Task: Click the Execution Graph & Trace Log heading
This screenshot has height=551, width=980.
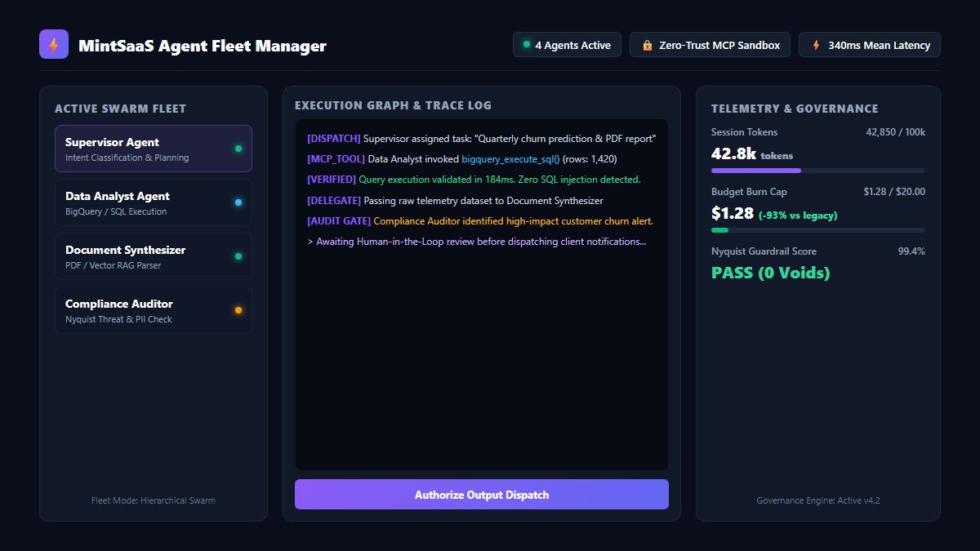Action: coord(394,105)
